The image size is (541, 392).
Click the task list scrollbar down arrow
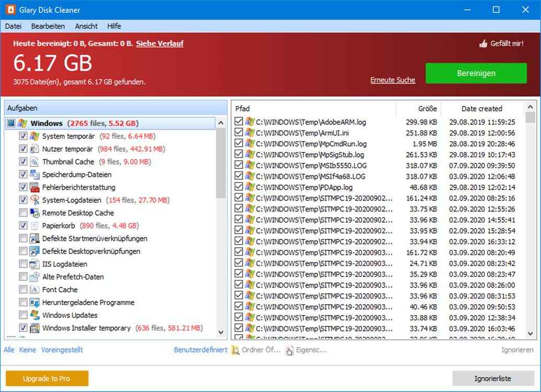tap(221, 332)
